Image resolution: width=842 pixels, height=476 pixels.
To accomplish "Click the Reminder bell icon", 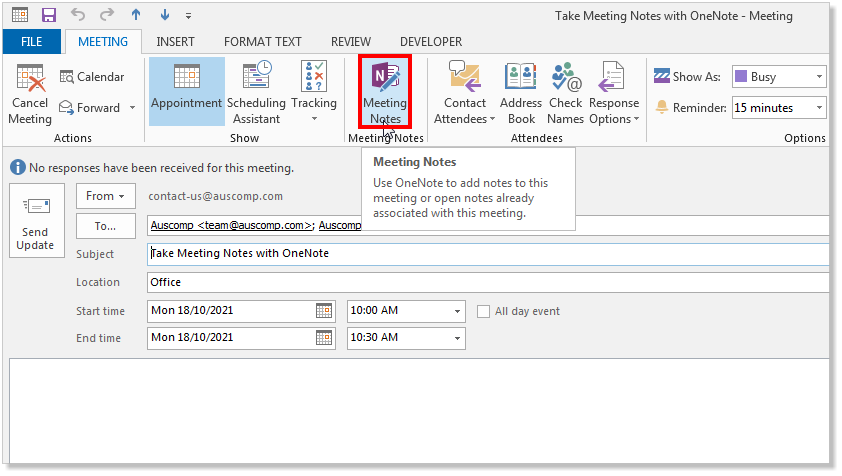I will 662,107.
